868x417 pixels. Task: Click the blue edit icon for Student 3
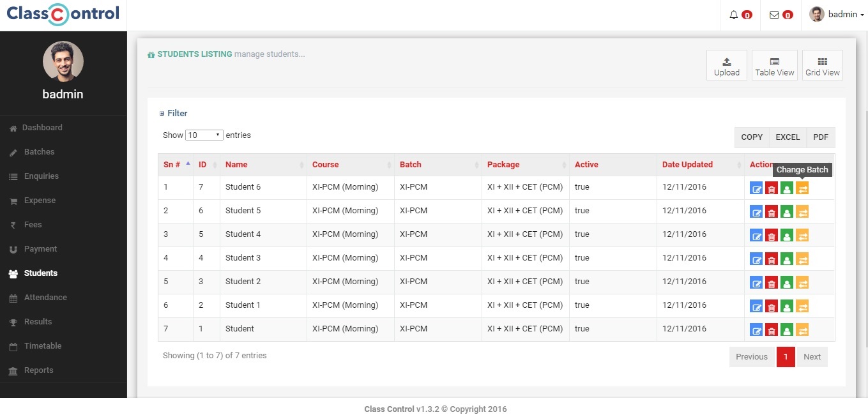[756, 259]
